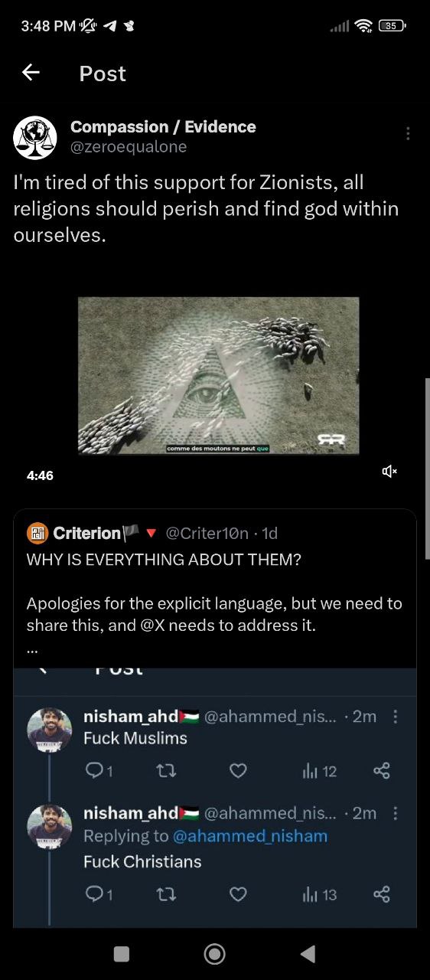Unmute the video with speaker icon
The image size is (430, 980).
(x=389, y=471)
